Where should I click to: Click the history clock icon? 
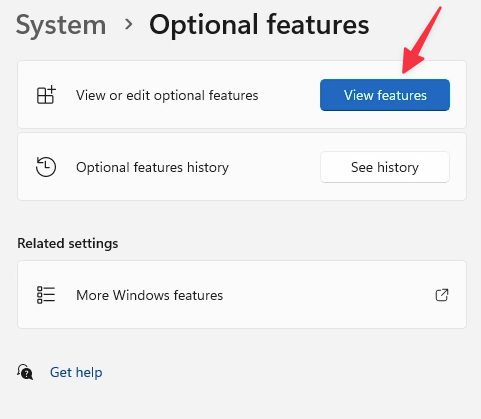click(x=46, y=167)
